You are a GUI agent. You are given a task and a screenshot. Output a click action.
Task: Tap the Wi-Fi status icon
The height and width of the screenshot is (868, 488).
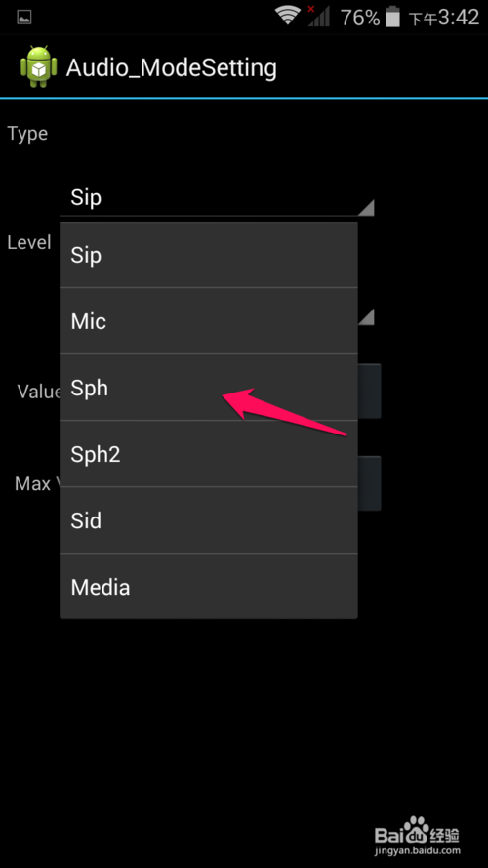(x=288, y=16)
